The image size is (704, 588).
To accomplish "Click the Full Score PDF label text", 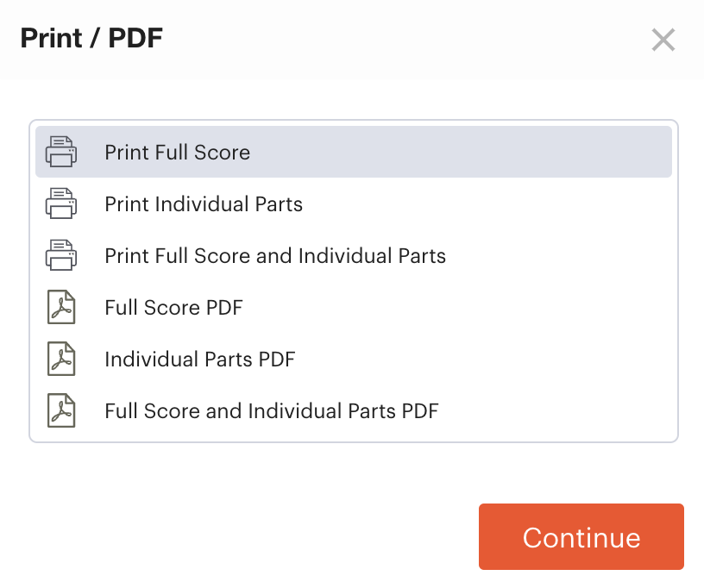I will pos(173,307).
